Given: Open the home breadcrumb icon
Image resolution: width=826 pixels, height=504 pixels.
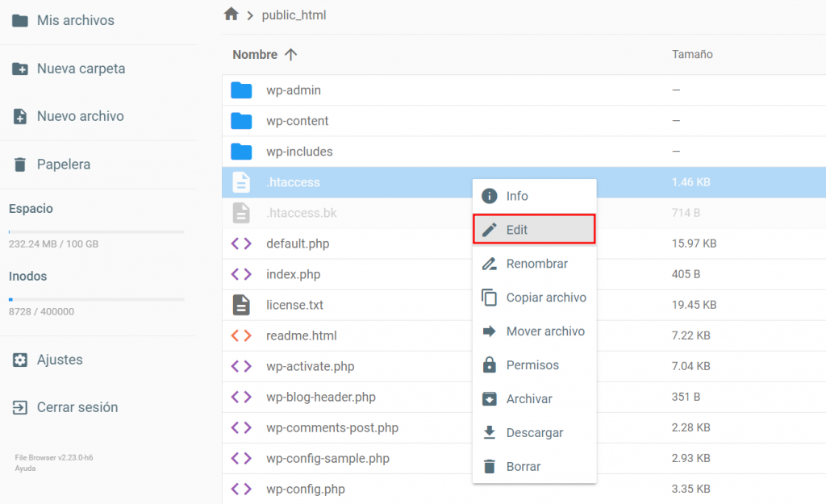Looking at the screenshot, I should pos(232,14).
